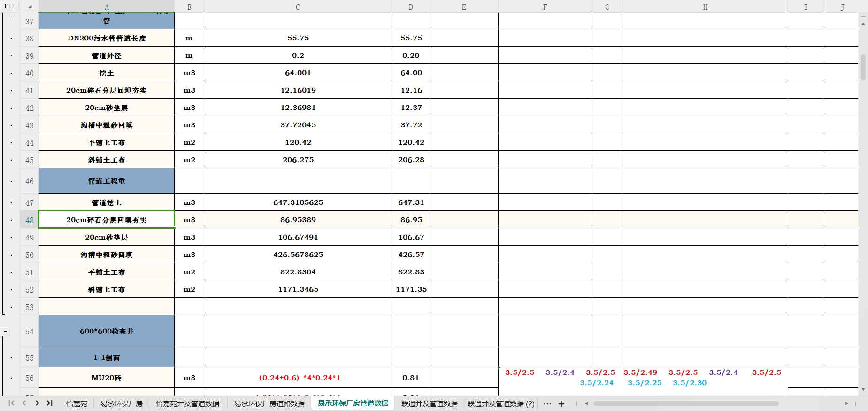Click the horizontal scrollbar thumb
Screen dimensions: 868x411
tap(686, 403)
